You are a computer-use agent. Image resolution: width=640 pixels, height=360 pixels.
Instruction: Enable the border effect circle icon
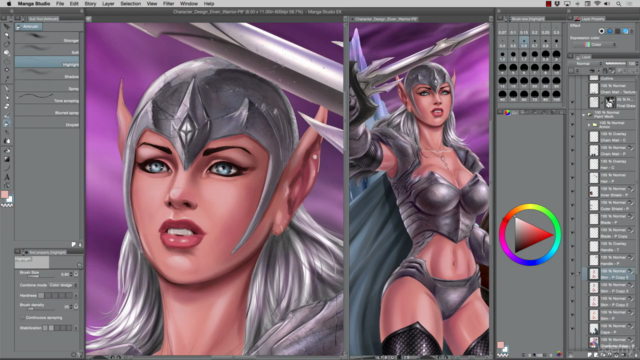tap(602, 31)
